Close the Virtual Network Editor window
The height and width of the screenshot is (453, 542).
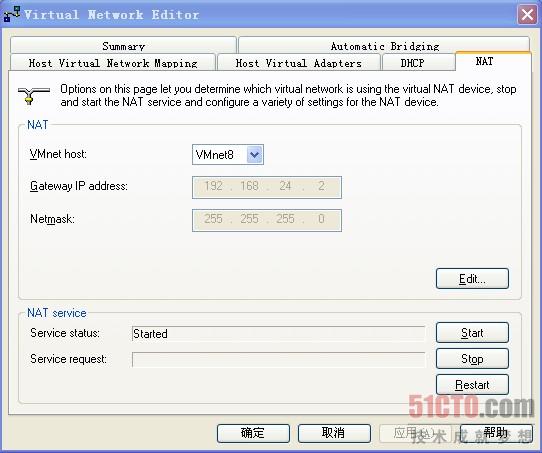tap(527, 15)
